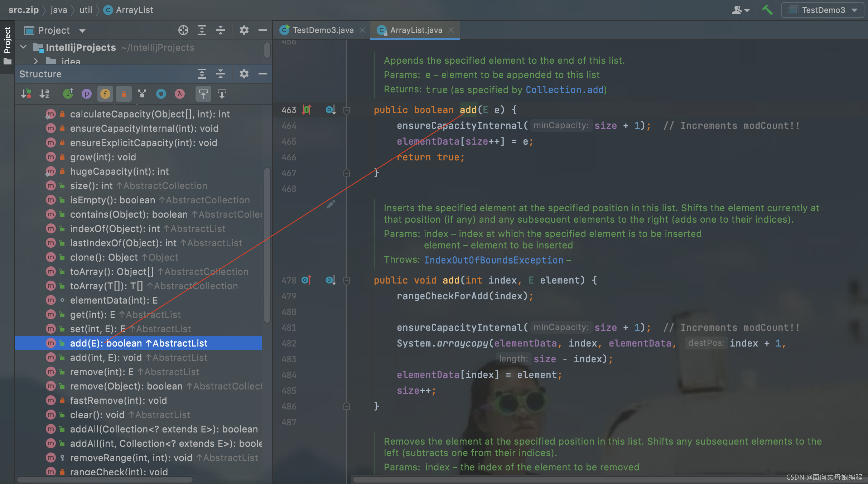
Task: Hide the Structure panel with minus icon
Action: tap(262, 74)
